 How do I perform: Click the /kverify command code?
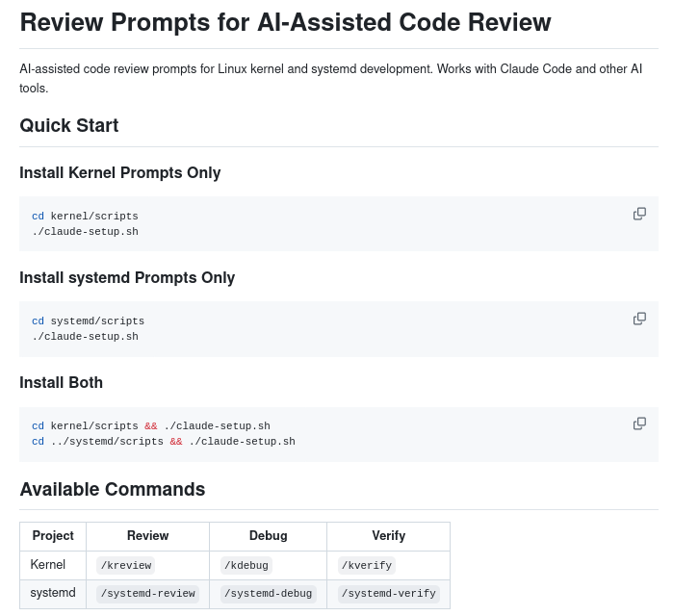[367, 566]
